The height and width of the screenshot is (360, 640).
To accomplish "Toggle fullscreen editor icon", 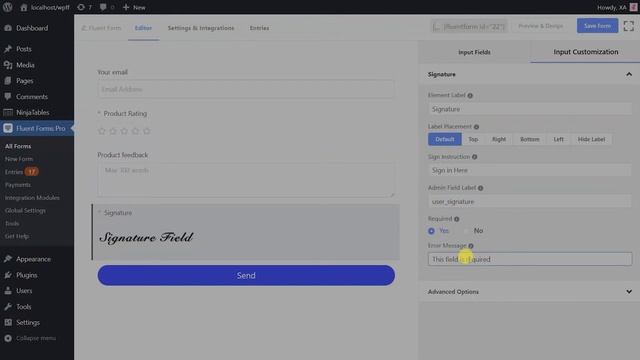I will coord(629,26).
